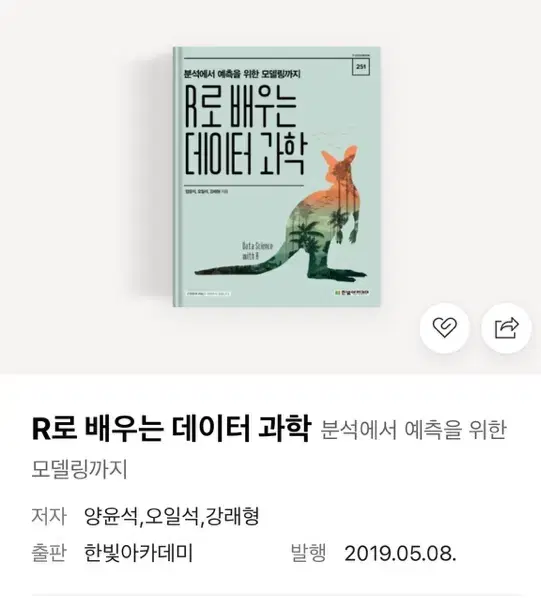Viewport: 541px width, 598px height.
Task: Click cover subtitle 분석에서 예측을 위한 모델링까지
Action: [x=242, y=74]
